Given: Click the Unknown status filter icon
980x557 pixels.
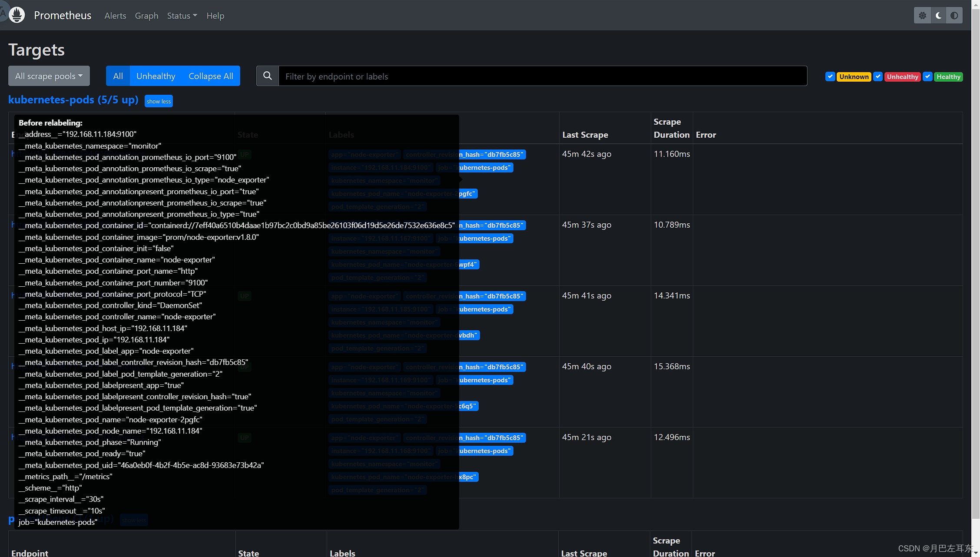Looking at the screenshot, I should pyautogui.click(x=831, y=76).
